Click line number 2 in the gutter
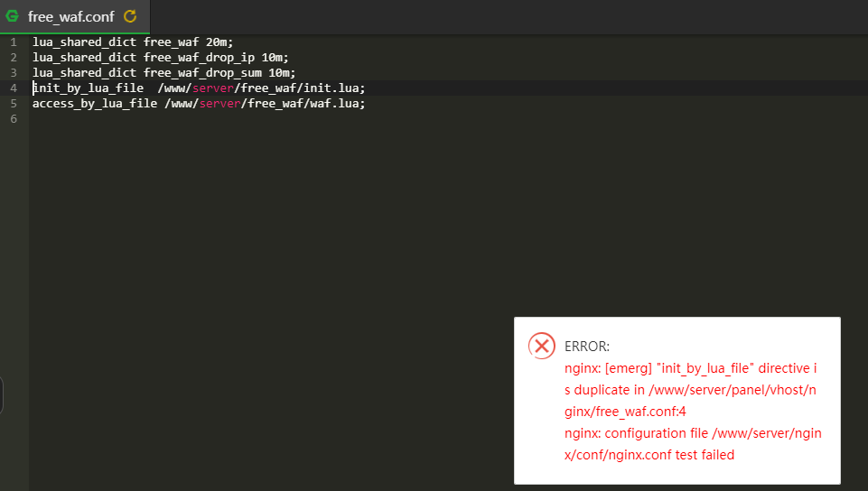868x491 pixels. [x=14, y=58]
